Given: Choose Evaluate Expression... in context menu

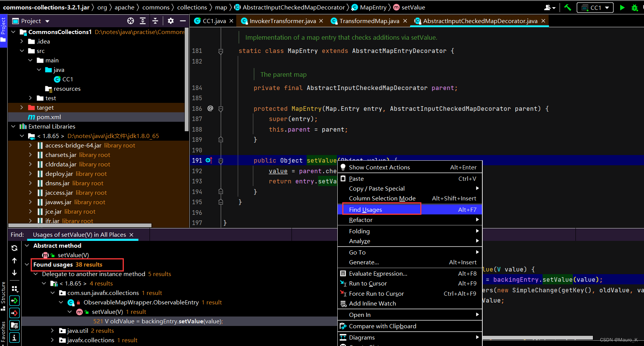Looking at the screenshot, I should [410, 273].
